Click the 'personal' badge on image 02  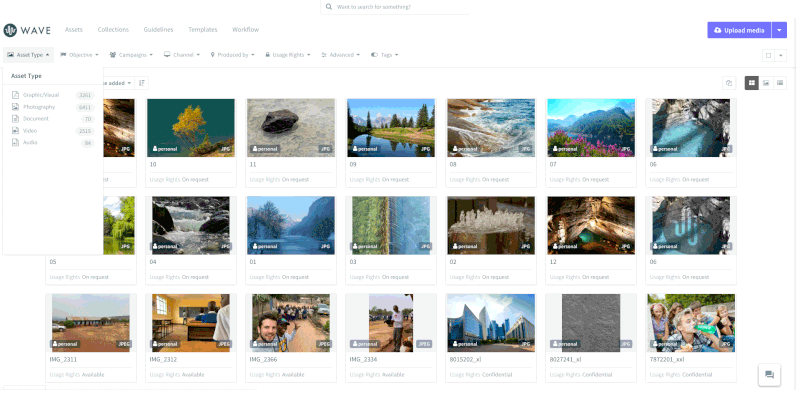(x=465, y=247)
